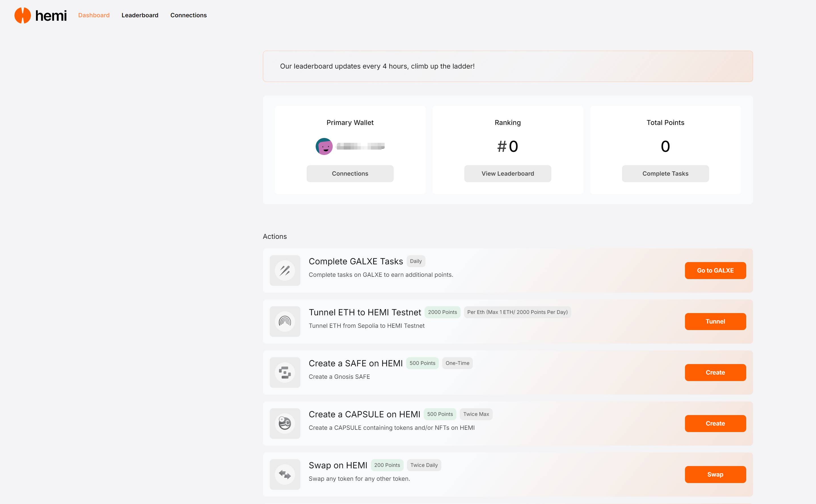Click the CAPSULE creation icon
The image size is (816, 504).
pyautogui.click(x=284, y=423)
